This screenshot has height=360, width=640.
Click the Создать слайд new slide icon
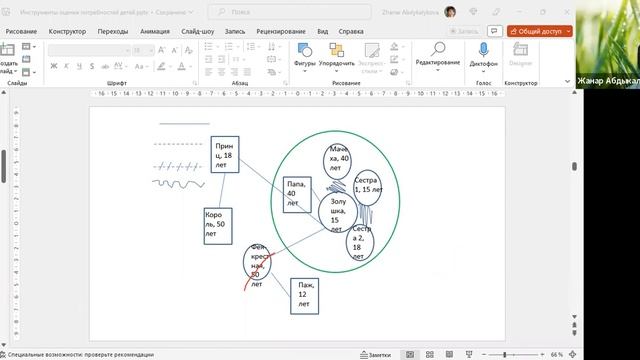(7, 50)
